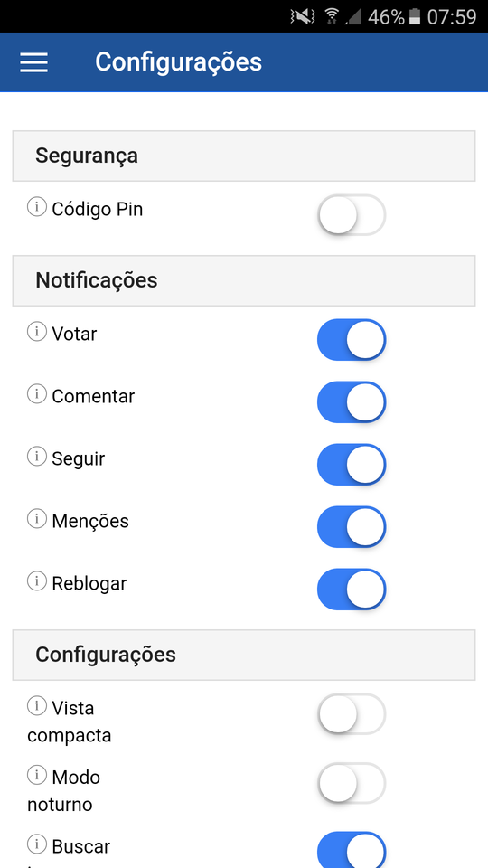Select the Notificações section header
This screenshot has width=488, height=868.
tap(244, 280)
